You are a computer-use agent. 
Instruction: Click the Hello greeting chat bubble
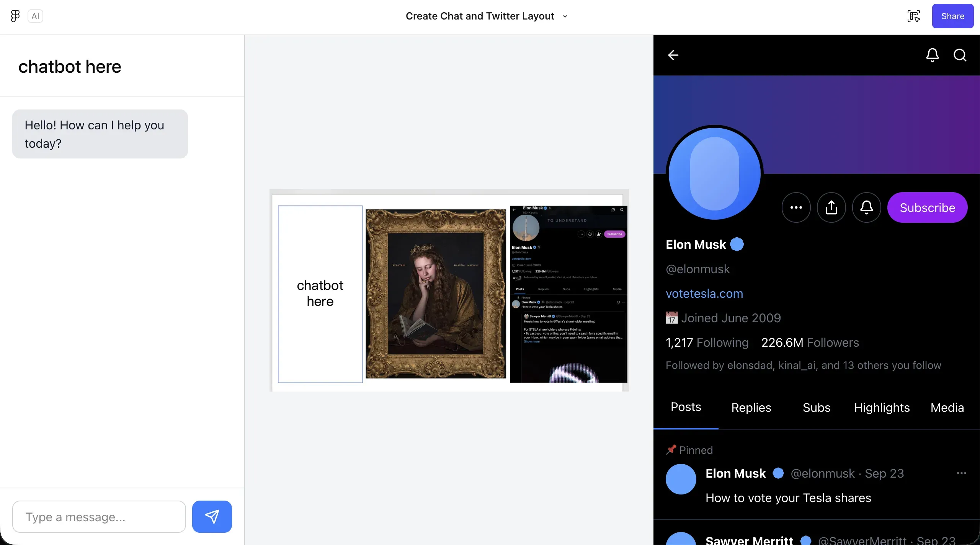100,134
